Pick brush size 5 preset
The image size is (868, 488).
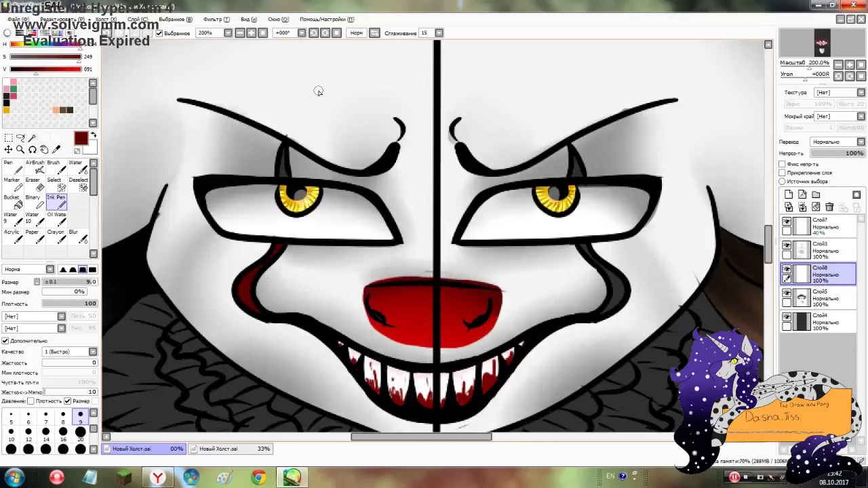coord(11,418)
